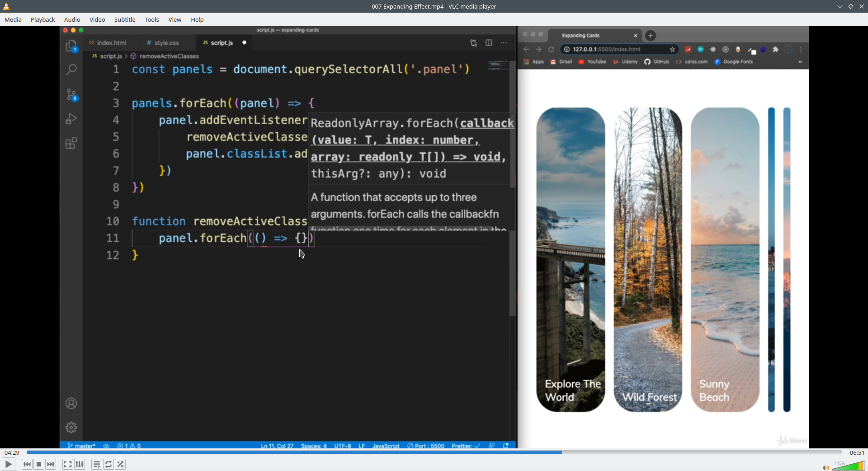Screen dimensions: 868x471
Task: Show VLC extended settings
Action: point(80,464)
